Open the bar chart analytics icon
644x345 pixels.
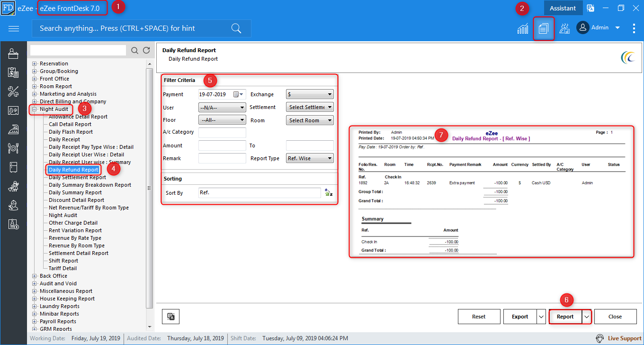tap(523, 28)
